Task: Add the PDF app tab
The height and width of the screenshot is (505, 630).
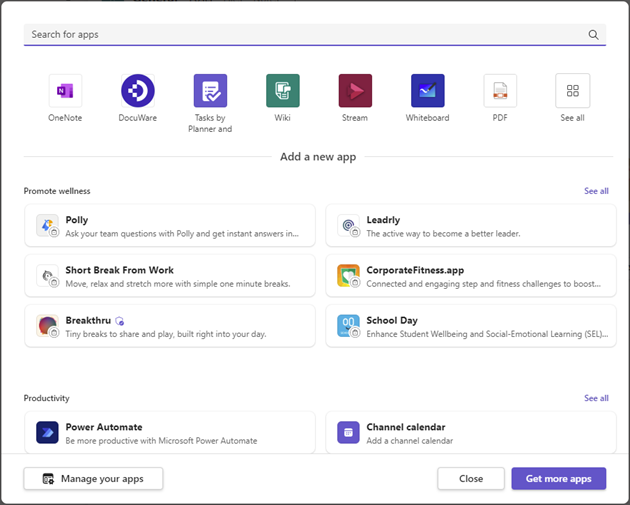Action: coord(500,91)
